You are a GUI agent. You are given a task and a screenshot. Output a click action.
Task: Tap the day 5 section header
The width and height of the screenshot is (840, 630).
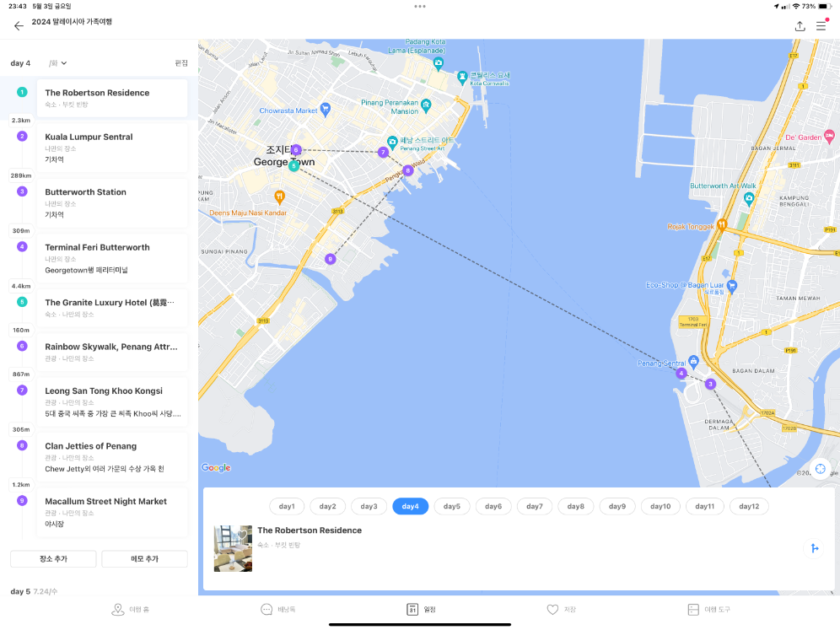[34, 591]
